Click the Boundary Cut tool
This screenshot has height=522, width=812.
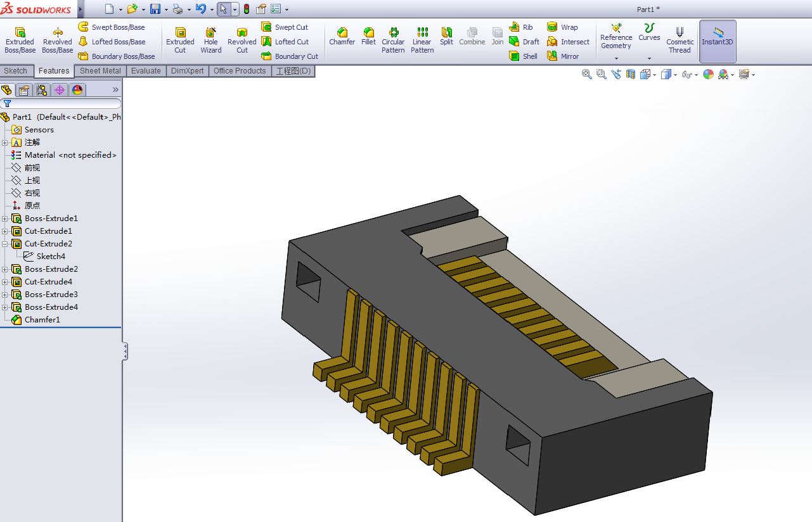(x=290, y=56)
